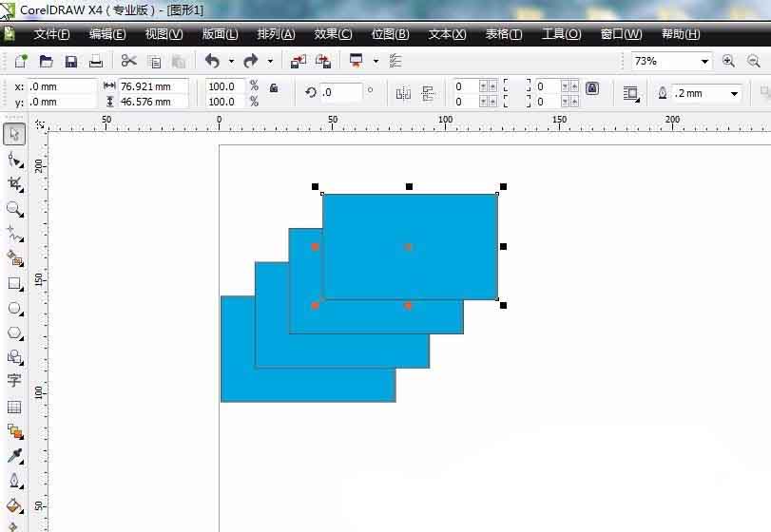
Task: Open the 窗口(W) menu
Action: coord(621,34)
